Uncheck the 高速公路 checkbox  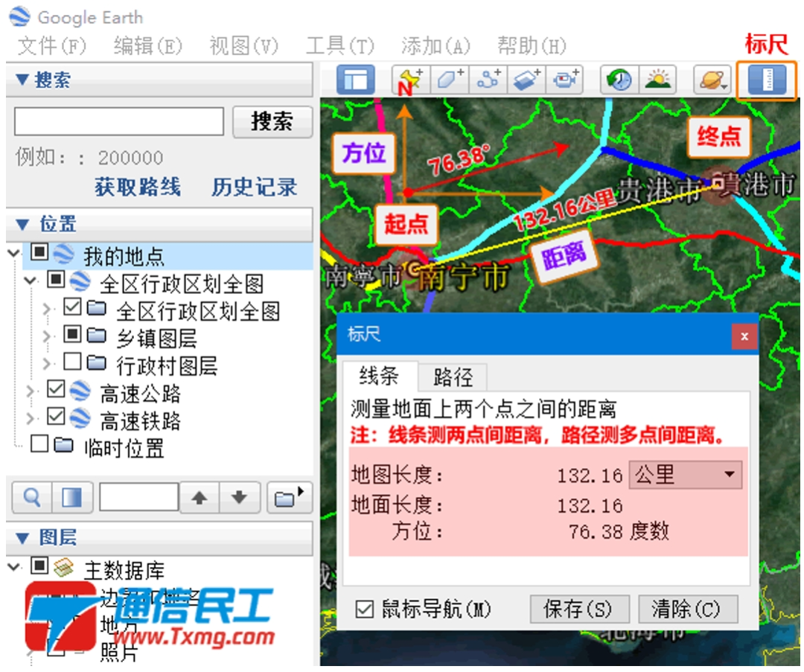pyautogui.click(x=56, y=389)
